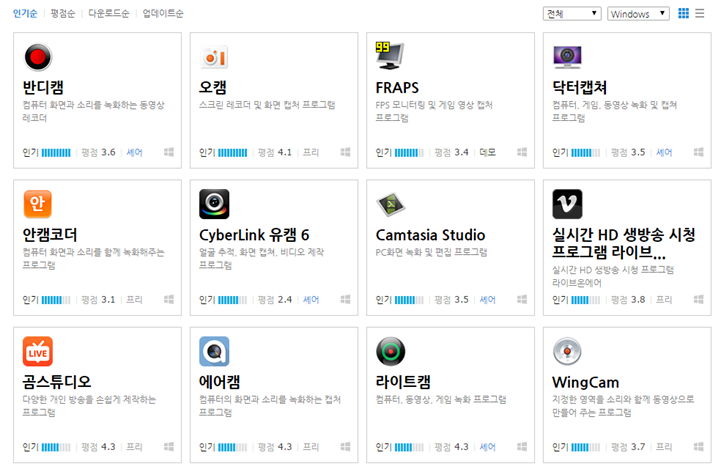Viewport: 721px width, 469px height.
Task: Sort by 평점순 tab
Action: click(63, 13)
